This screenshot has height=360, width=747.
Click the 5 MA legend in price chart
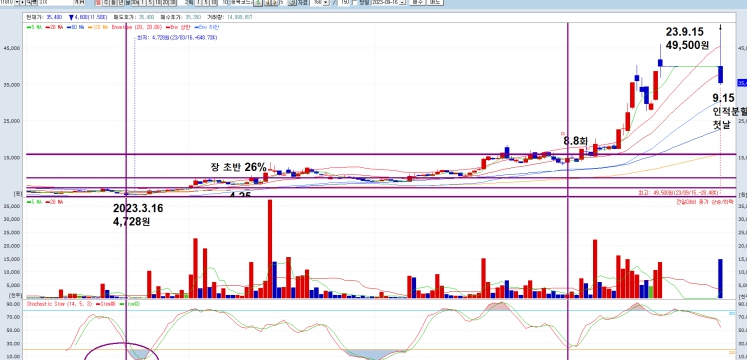(x=35, y=27)
